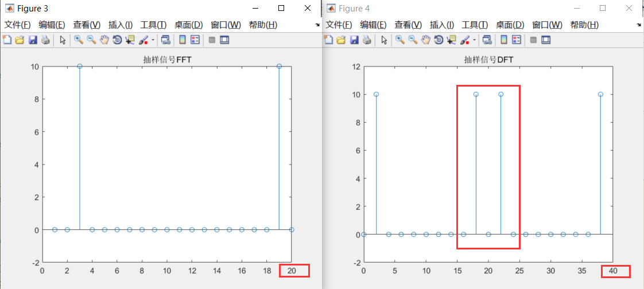Open 文件(F) menu in Figure 4

click(339, 25)
